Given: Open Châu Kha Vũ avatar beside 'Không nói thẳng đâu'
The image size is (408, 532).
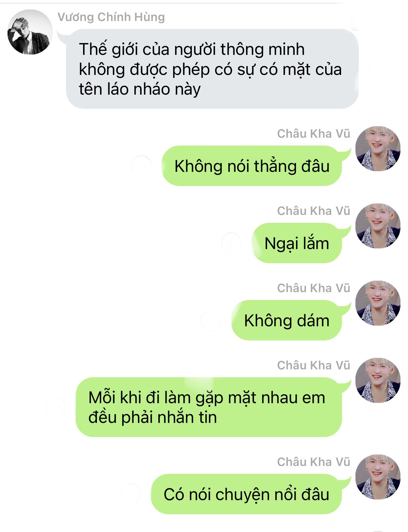Looking at the screenshot, I should [x=378, y=149].
